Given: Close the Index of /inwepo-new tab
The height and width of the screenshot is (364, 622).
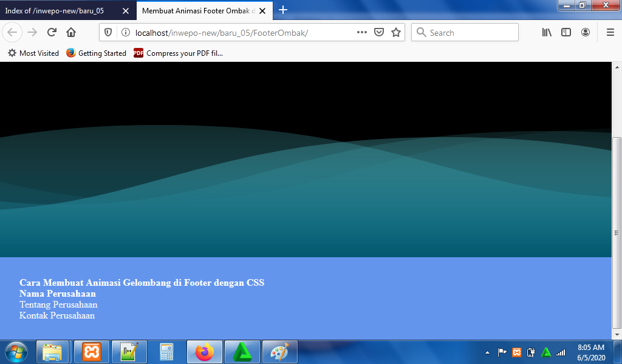Looking at the screenshot, I should pos(126,11).
